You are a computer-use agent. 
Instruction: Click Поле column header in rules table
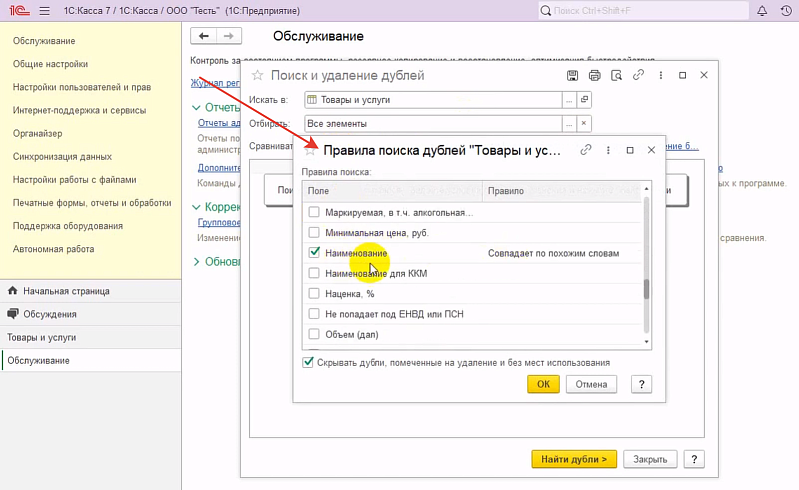pos(392,191)
